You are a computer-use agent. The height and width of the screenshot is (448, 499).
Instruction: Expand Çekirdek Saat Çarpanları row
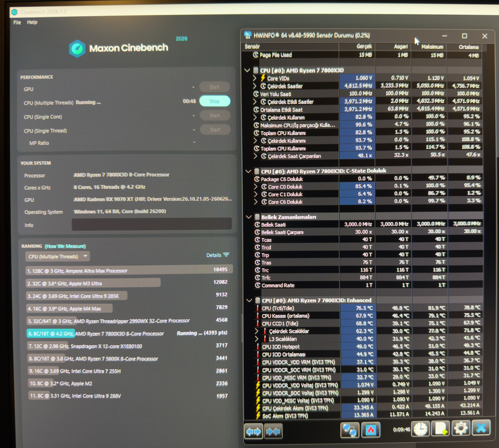(x=255, y=156)
